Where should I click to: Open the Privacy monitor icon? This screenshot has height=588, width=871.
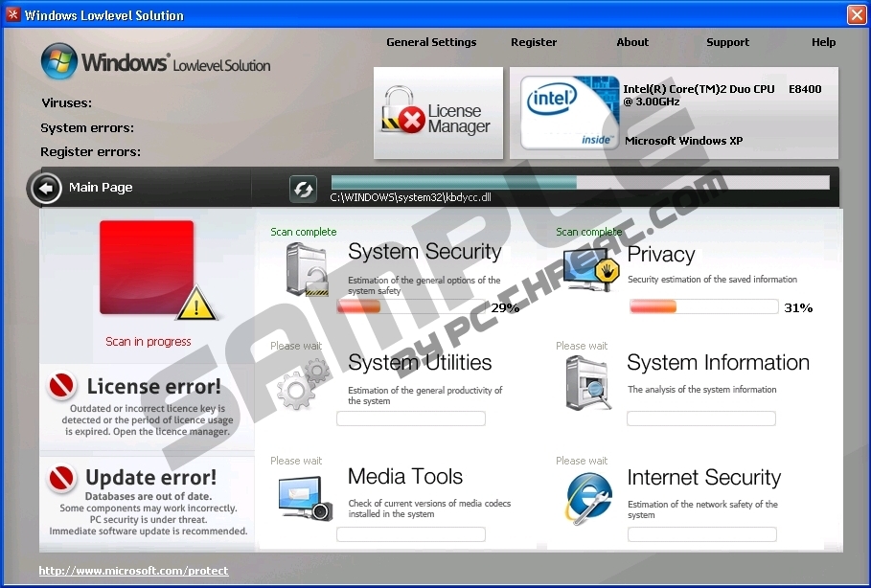pos(591,269)
